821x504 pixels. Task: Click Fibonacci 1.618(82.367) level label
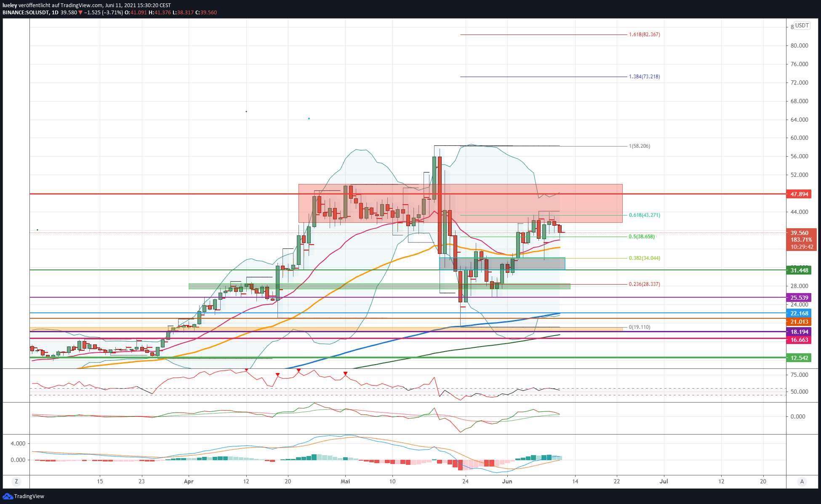pos(644,35)
